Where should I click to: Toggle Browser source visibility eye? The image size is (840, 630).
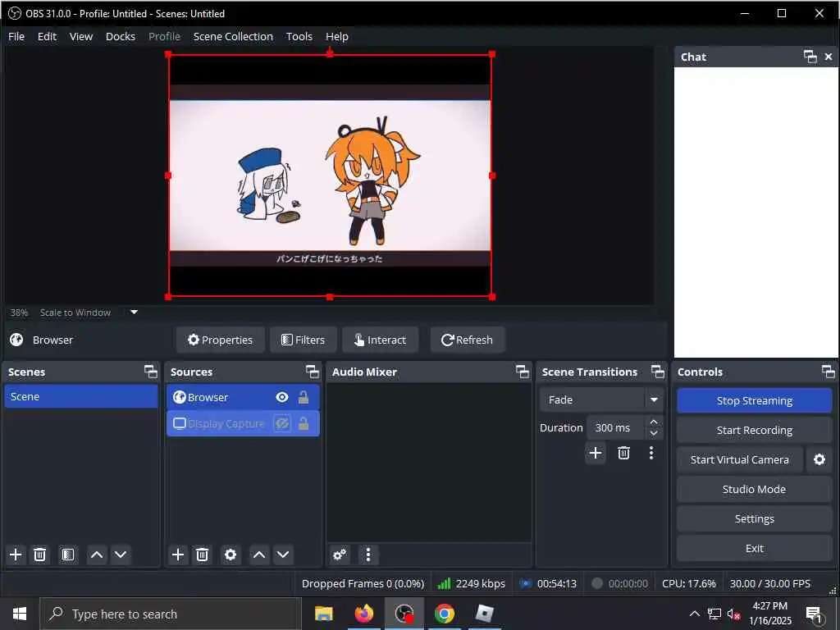282,397
